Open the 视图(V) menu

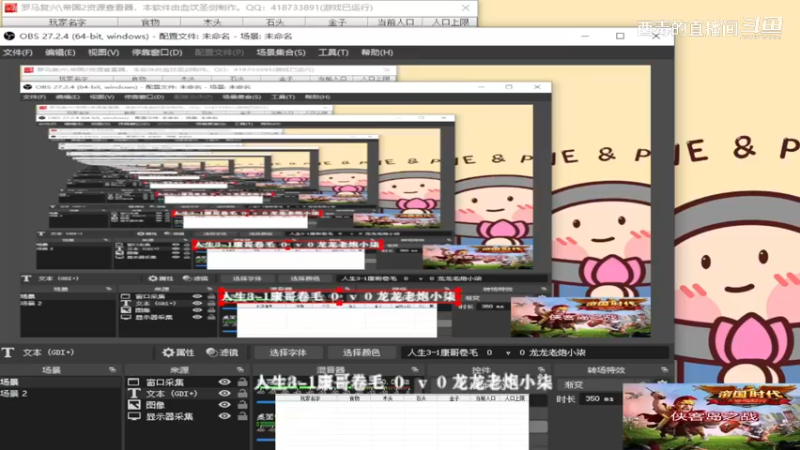[x=103, y=53]
